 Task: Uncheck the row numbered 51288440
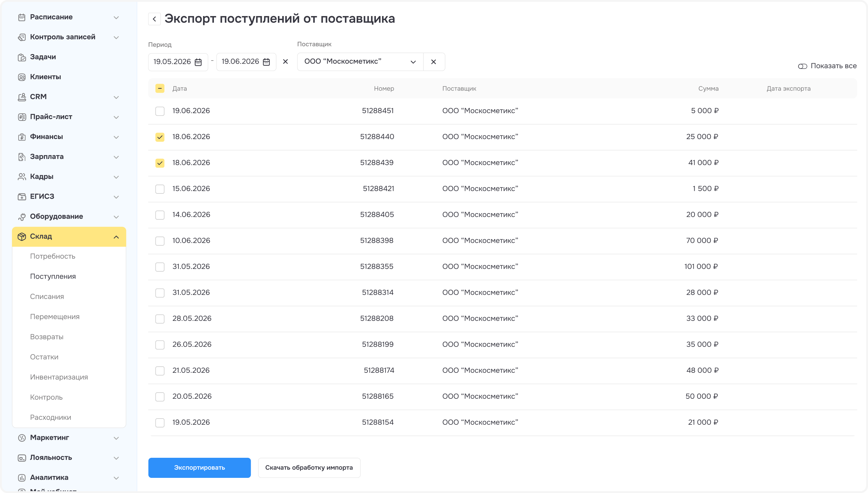(x=160, y=137)
